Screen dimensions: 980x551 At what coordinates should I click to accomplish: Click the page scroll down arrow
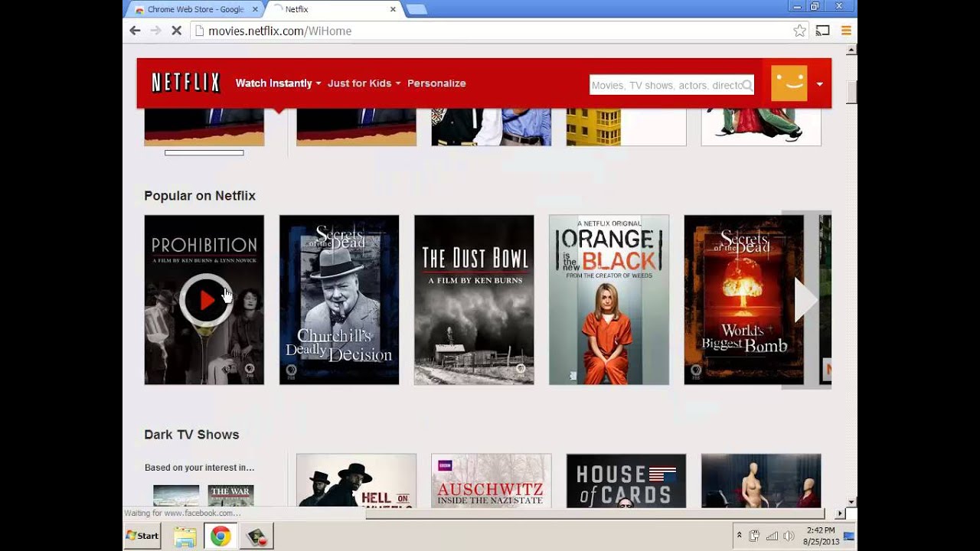tap(851, 501)
